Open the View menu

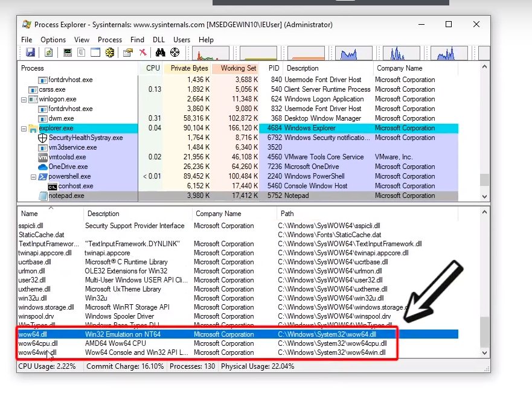tap(82, 40)
